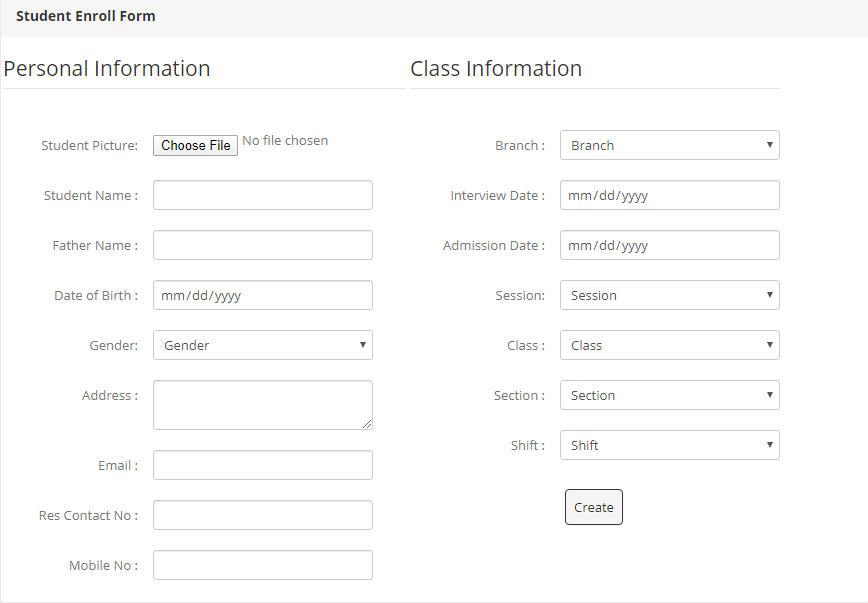
Task: Select the Date of Birth input
Action: tap(262, 295)
